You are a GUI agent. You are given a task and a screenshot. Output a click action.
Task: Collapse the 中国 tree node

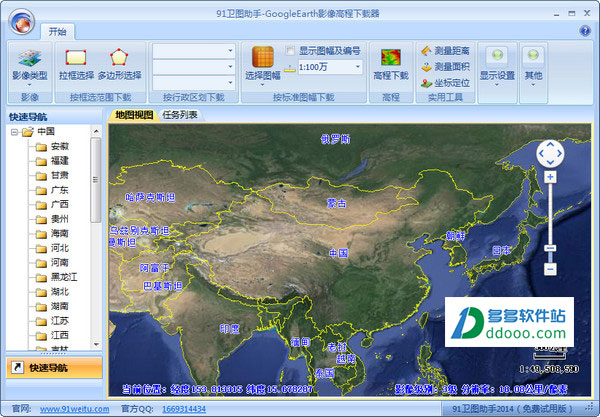pos(14,132)
